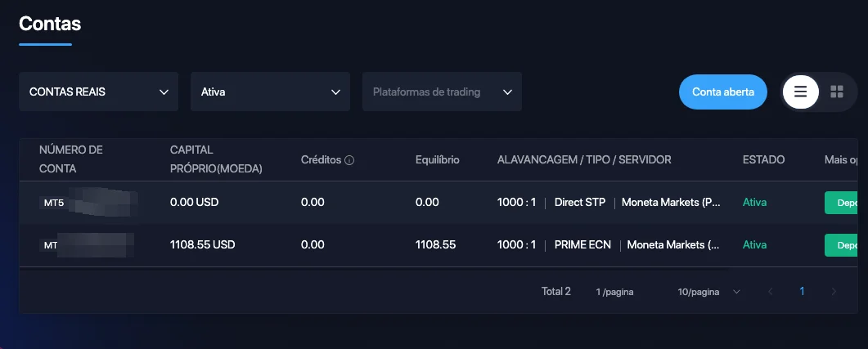Go to the next page arrow

point(834,292)
